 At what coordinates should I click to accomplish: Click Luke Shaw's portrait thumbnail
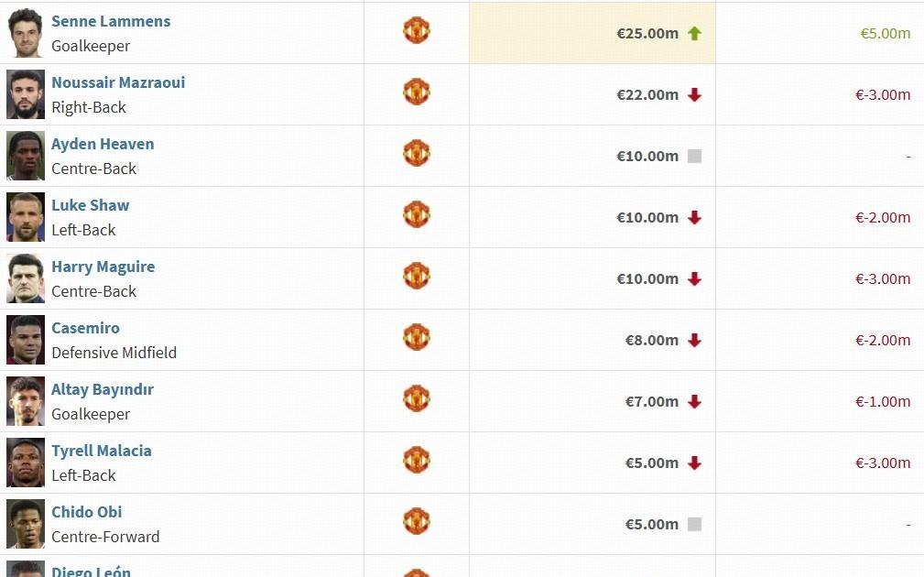pos(26,217)
